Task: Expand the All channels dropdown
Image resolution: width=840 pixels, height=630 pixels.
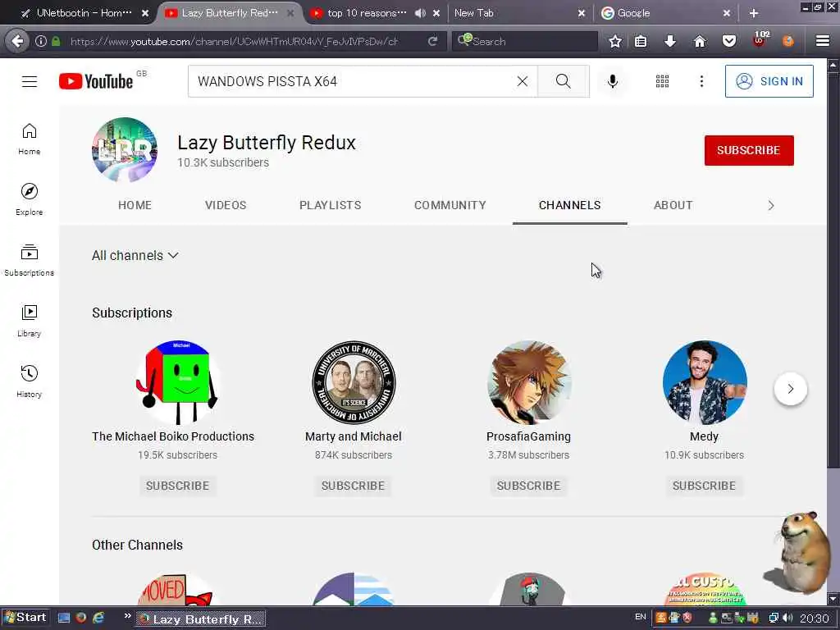Action: click(135, 256)
